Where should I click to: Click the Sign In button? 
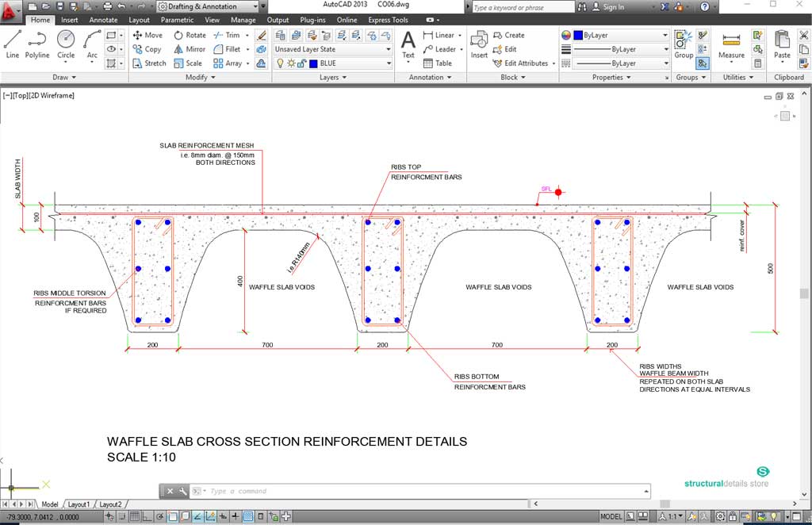tap(613, 7)
